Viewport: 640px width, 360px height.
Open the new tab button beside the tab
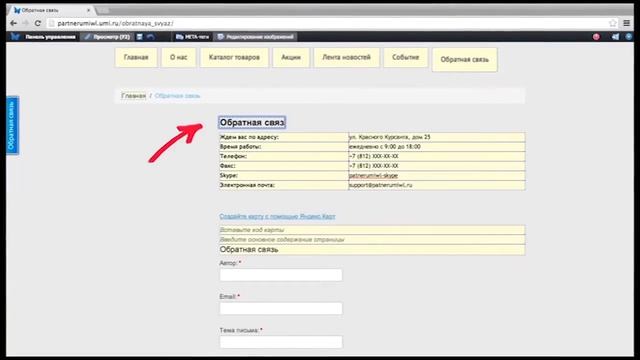click(x=103, y=10)
